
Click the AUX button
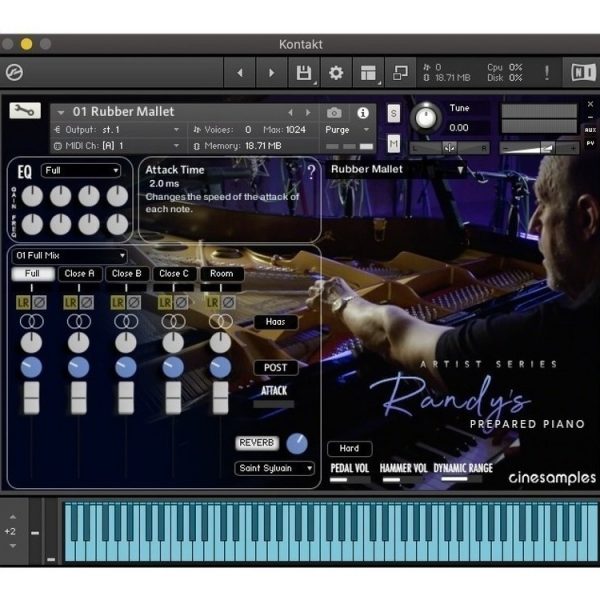(590, 130)
